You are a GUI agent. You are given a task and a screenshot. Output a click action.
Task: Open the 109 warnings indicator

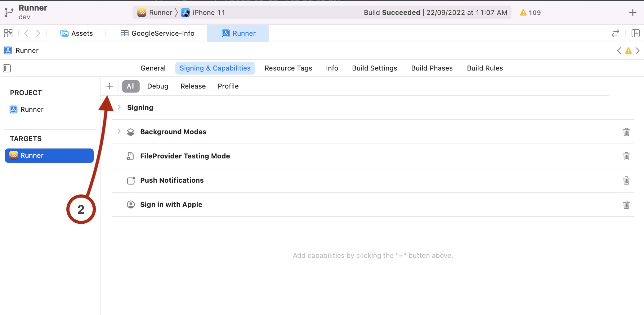pyautogui.click(x=530, y=12)
